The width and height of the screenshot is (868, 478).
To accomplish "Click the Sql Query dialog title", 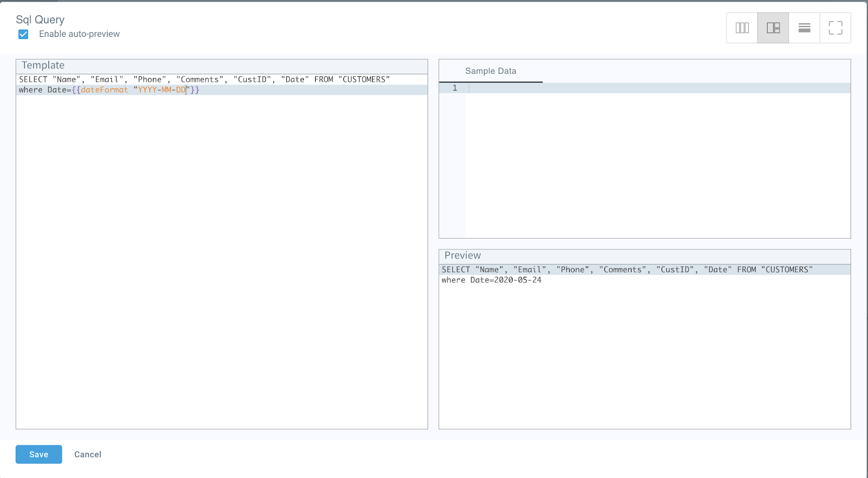I will tap(40, 20).
